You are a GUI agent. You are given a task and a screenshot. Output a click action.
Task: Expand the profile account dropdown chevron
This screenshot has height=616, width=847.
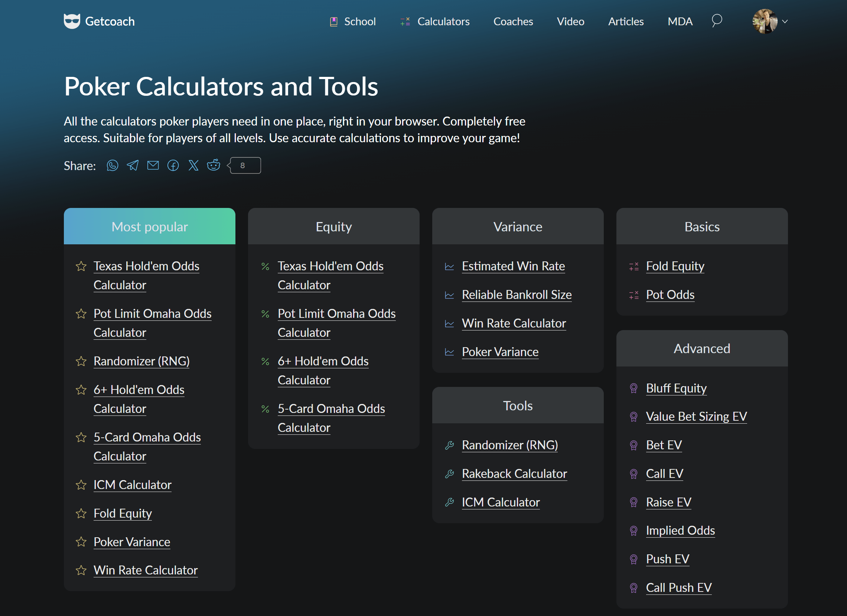pyautogui.click(x=785, y=22)
